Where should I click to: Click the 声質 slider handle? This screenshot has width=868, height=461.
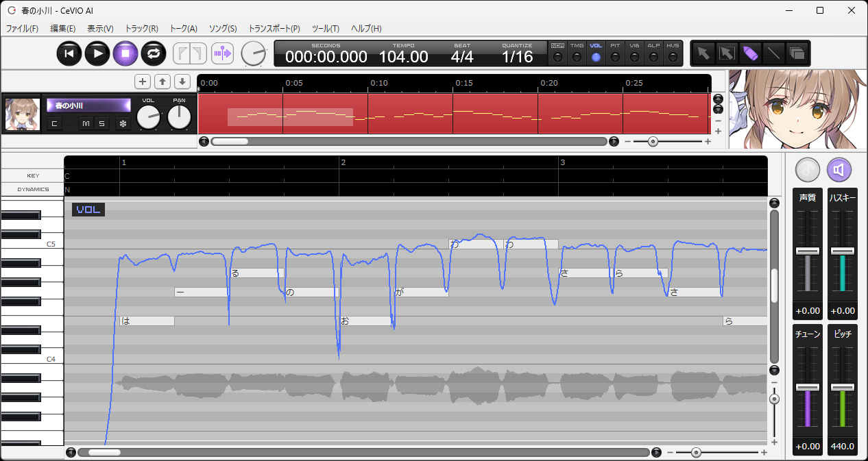[x=807, y=251]
